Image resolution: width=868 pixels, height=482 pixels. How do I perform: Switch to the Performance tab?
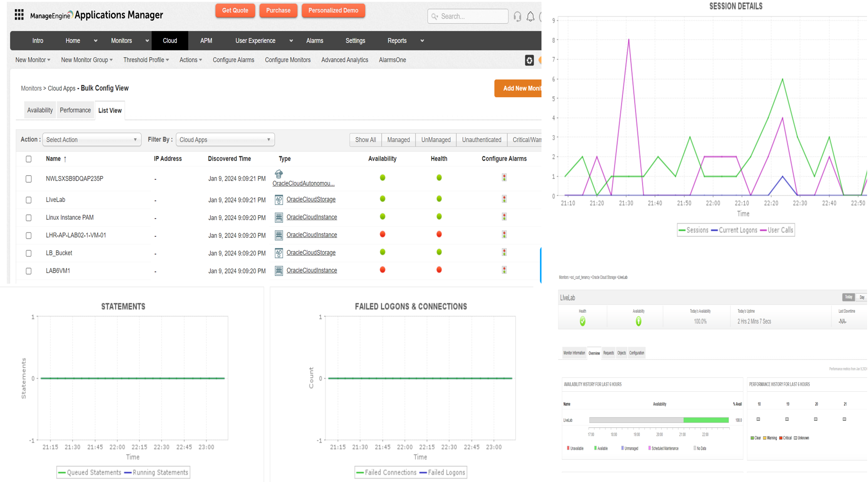(75, 110)
